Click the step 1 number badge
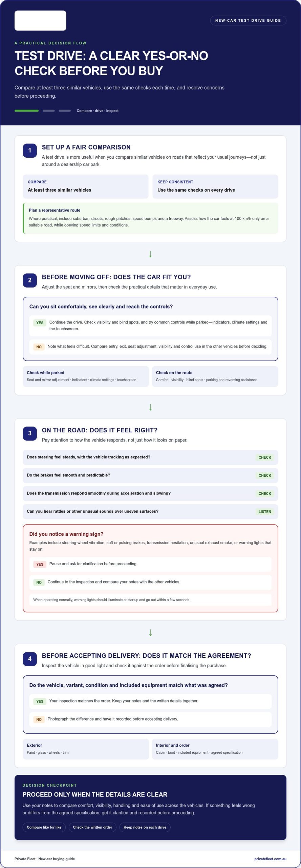This screenshot has width=301, height=868. [30, 151]
